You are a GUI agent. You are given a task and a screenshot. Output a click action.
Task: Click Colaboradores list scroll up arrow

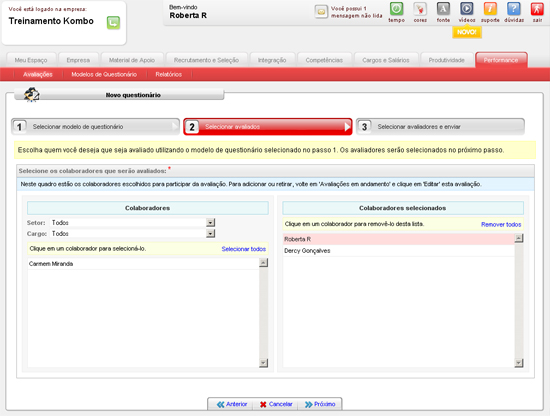(263, 263)
